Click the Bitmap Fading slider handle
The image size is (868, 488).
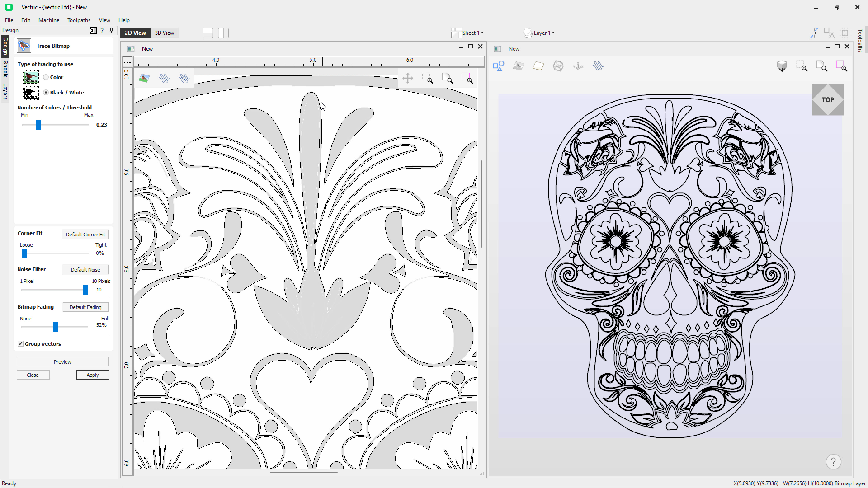pos(56,327)
